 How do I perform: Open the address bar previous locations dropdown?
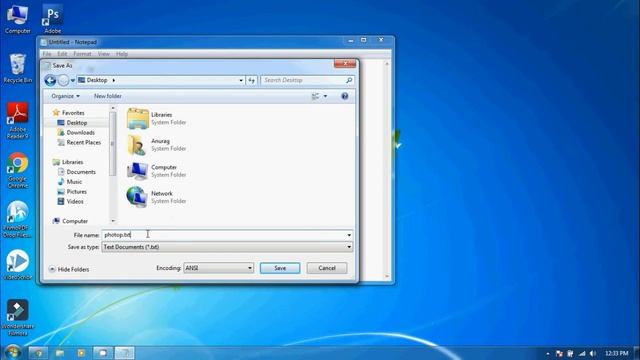pyautogui.click(x=241, y=80)
